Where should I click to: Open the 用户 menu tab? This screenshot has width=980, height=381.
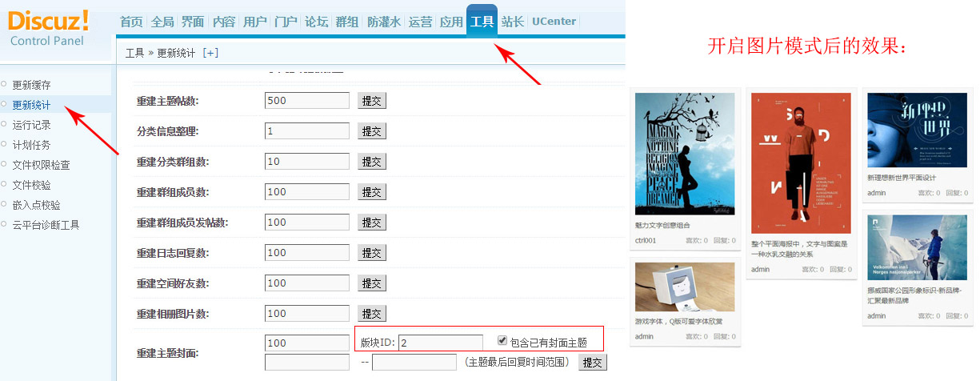click(x=254, y=22)
